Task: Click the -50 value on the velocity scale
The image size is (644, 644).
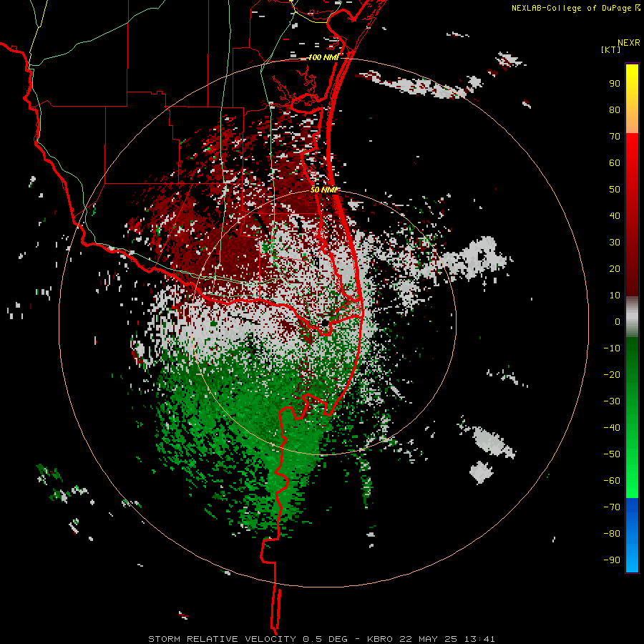Action: [612, 454]
